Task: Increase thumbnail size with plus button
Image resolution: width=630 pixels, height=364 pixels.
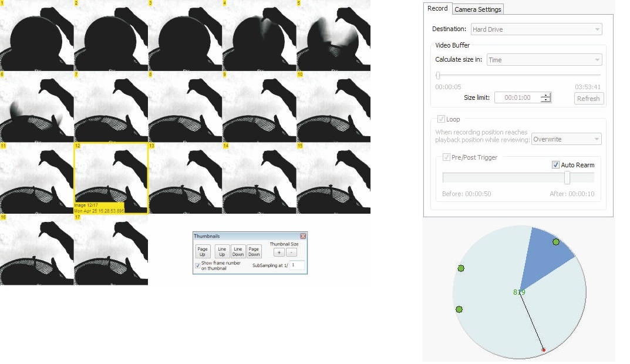Action: (279, 252)
